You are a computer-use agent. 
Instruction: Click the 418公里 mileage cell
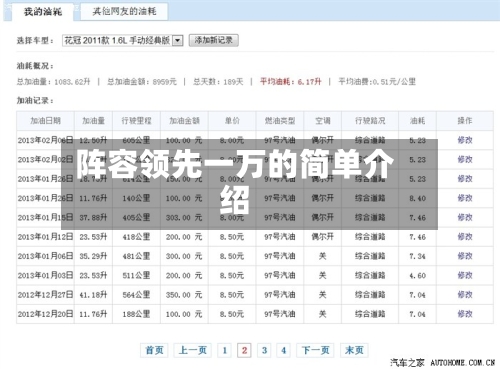(136, 237)
